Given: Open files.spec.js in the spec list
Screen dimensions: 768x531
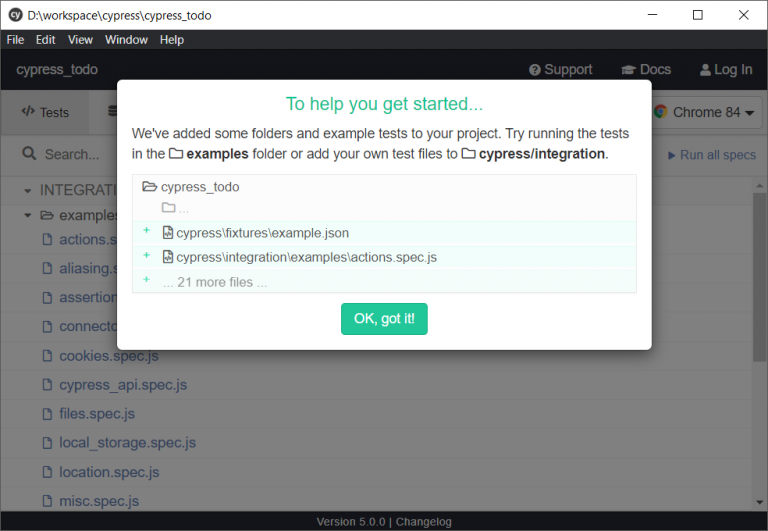Looking at the screenshot, I should (x=96, y=414).
